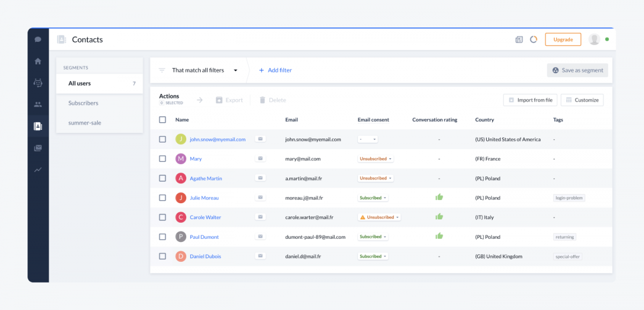Open Daniel Dubois's Subscribed consent dropdown
The height and width of the screenshot is (310, 644).
click(374, 256)
